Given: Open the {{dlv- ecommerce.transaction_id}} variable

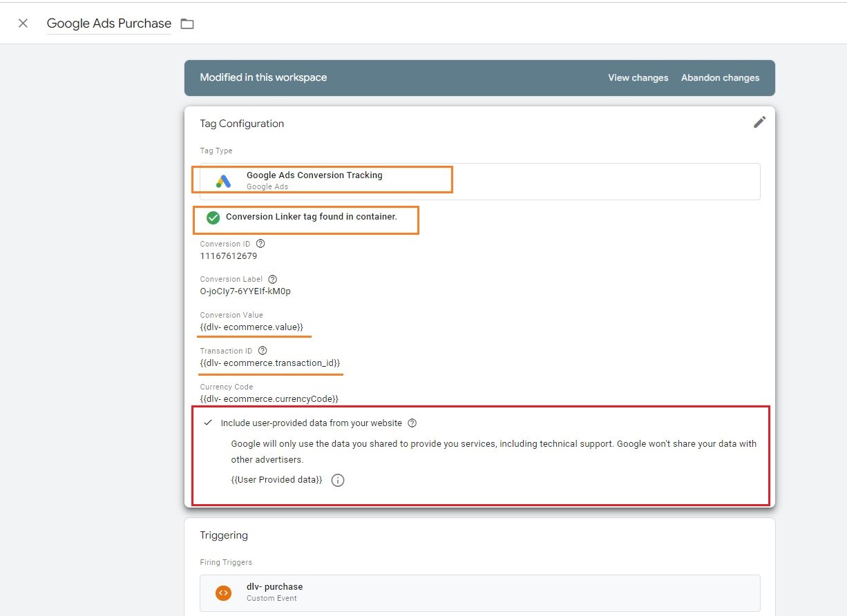Looking at the screenshot, I should 270,363.
